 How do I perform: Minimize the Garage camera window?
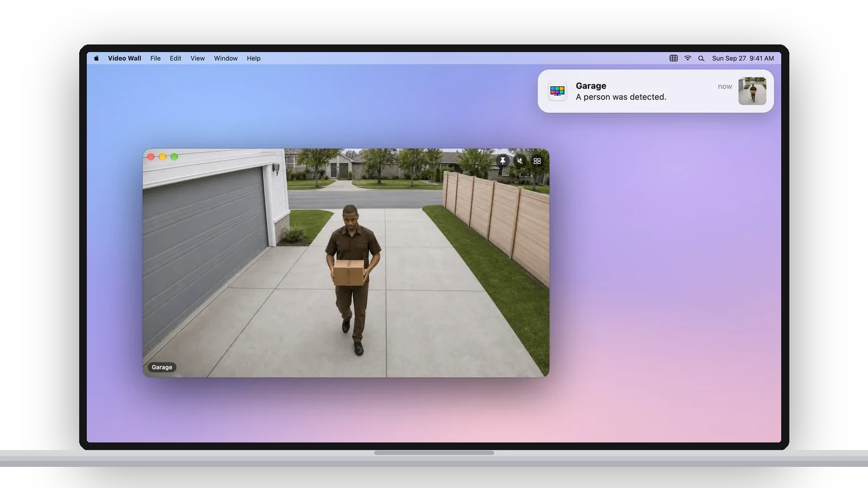tap(162, 157)
